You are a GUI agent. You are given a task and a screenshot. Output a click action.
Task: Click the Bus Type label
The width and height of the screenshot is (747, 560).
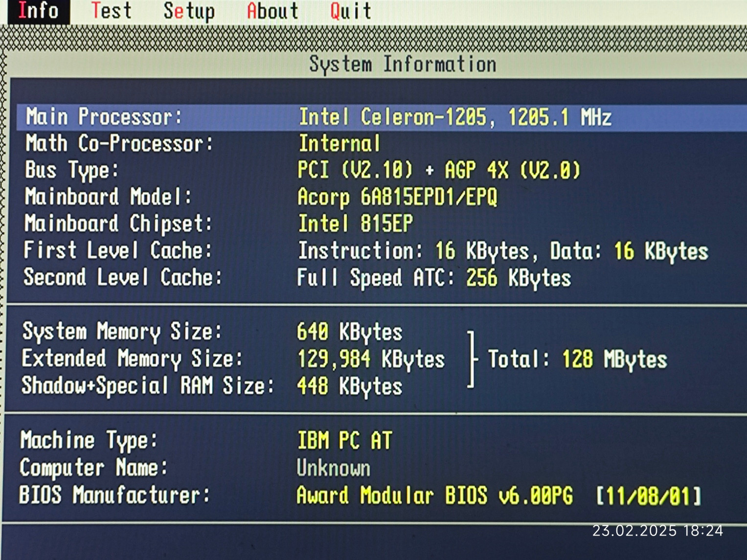72,171
